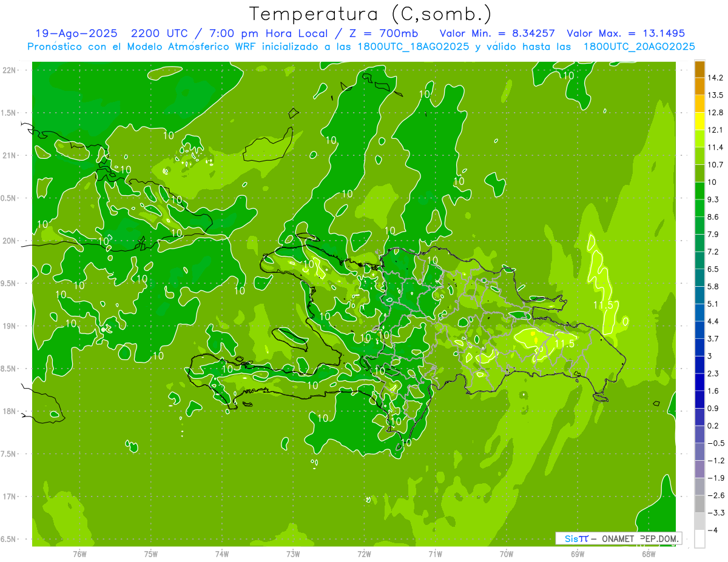Viewport: 728px width, 562px height.
Task: Click the 7.9 colorbar scale label
Action: [713, 235]
